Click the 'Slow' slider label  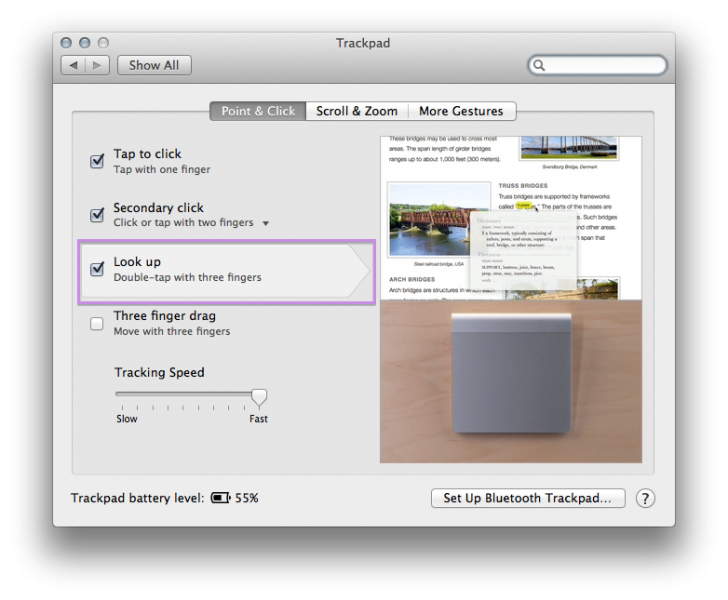[127, 419]
